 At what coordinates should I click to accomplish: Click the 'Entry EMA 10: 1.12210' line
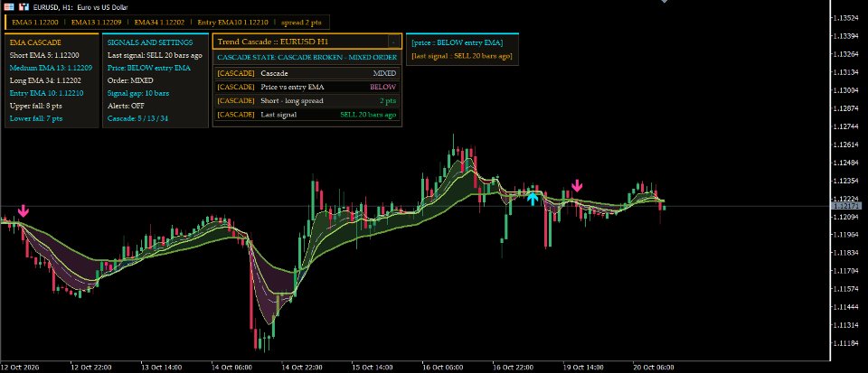pos(46,93)
